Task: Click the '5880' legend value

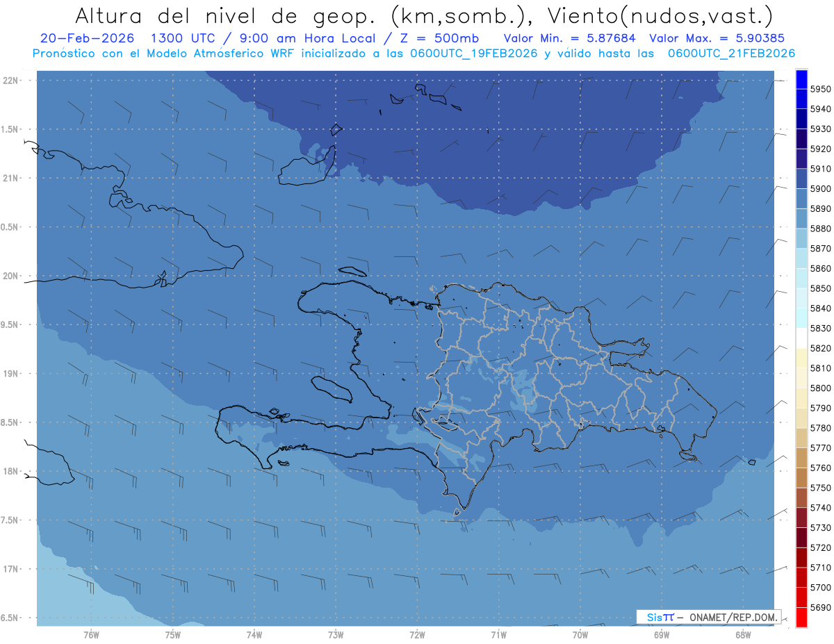Action: (820, 229)
